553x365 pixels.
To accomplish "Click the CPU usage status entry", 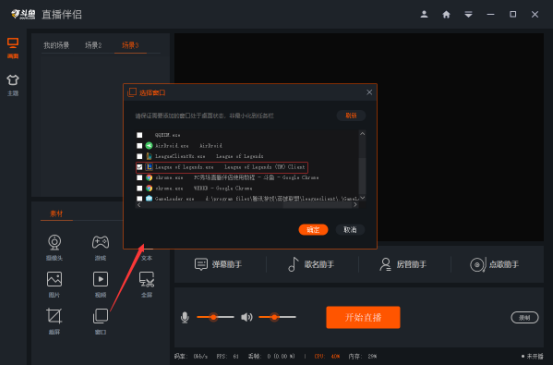I will click(x=327, y=357).
